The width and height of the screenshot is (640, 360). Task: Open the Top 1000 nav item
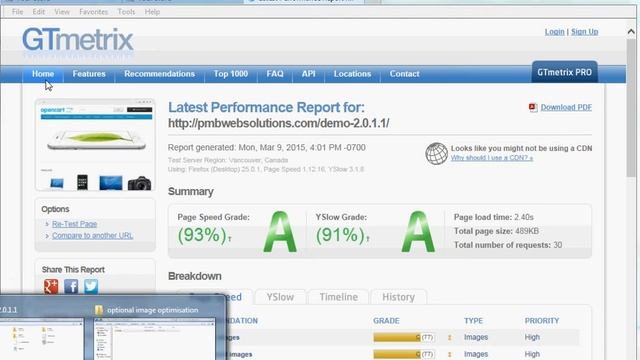click(x=231, y=74)
